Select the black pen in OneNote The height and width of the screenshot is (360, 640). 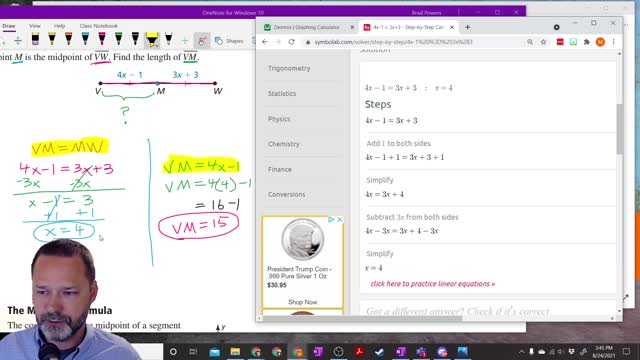(136, 39)
